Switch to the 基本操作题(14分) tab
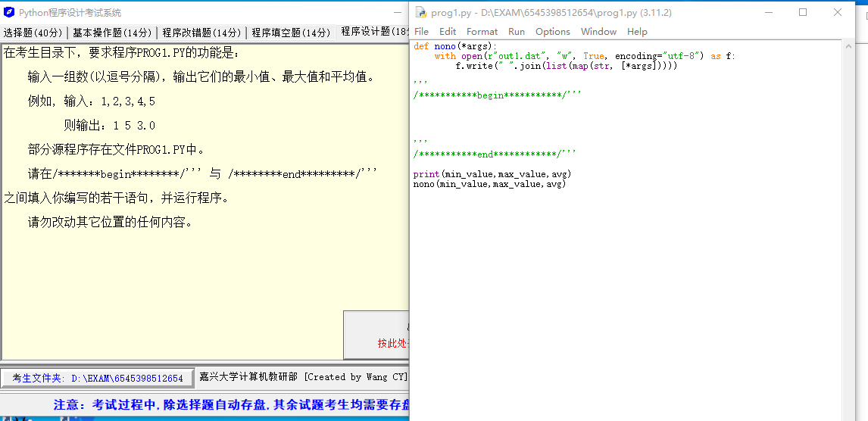Viewport: 868px width, 421px height. 112,33
